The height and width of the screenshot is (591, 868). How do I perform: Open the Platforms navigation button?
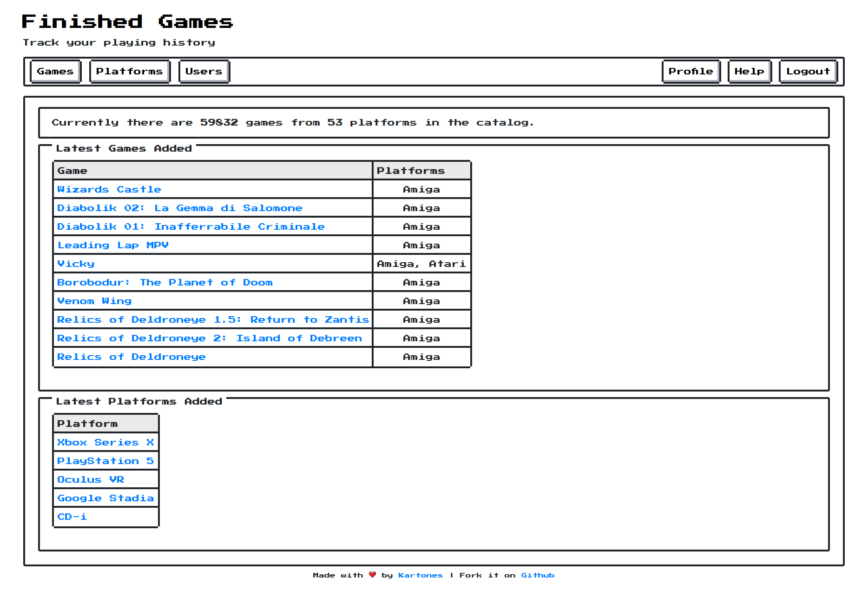pyautogui.click(x=130, y=72)
